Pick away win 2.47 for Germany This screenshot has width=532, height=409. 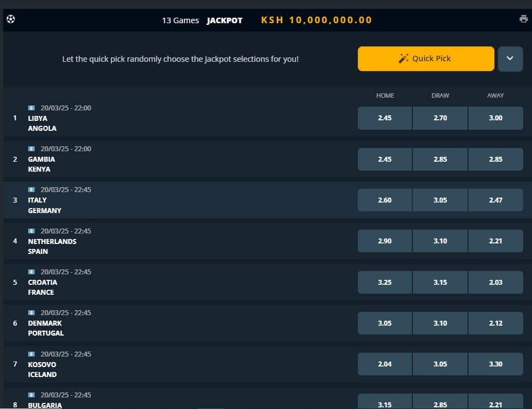pyautogui.click(x=495, y=200)
